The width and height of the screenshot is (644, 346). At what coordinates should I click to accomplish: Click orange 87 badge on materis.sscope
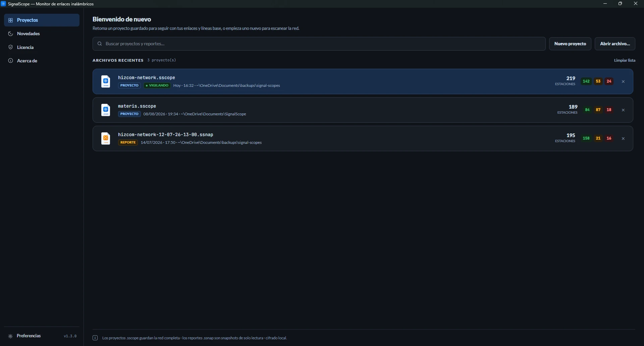pos(598,110)
